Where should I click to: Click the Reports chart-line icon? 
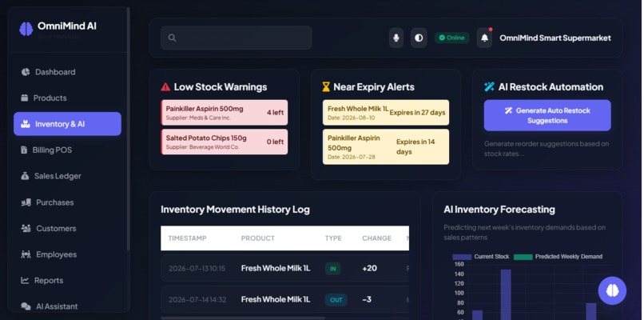coord(25,281)
